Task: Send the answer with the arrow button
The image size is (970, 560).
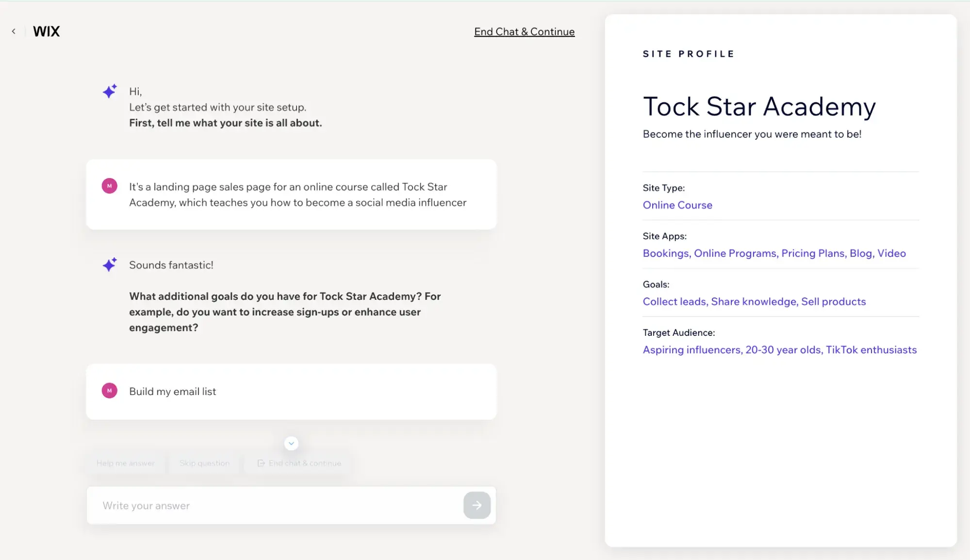Action: pyautogui.click(x=477, y=506)
